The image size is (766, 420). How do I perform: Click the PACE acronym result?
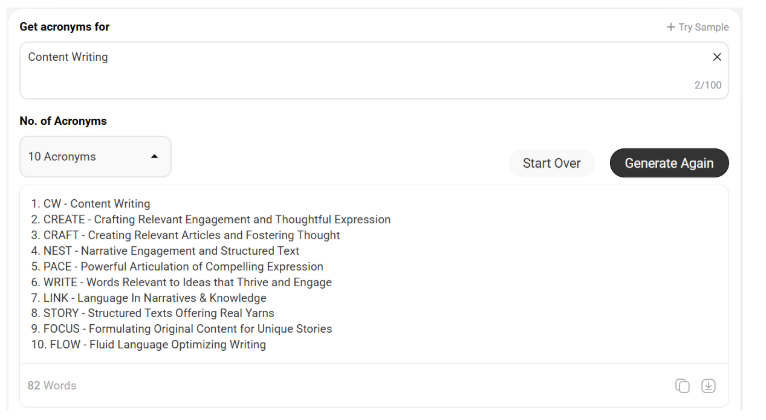pyautogui.click(x=177, y=267)
